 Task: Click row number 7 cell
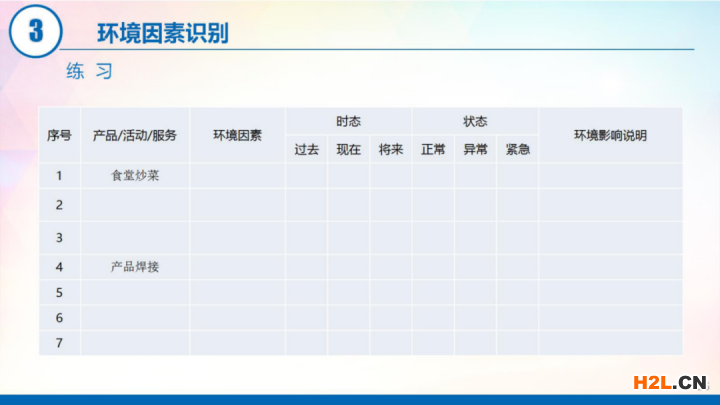[59, 343]
